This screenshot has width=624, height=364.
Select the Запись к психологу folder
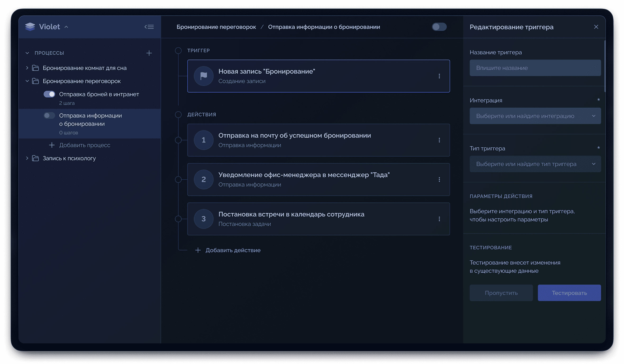(69, 158)
